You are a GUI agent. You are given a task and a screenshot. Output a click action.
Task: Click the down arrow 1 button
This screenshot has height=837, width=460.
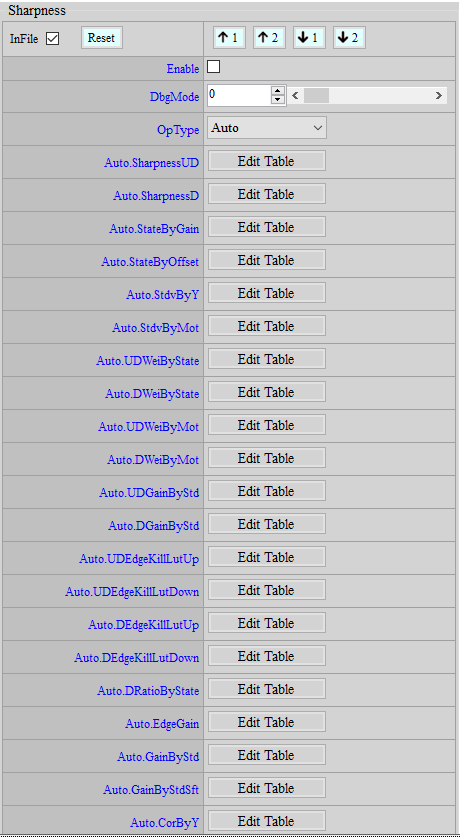(309, 38)
